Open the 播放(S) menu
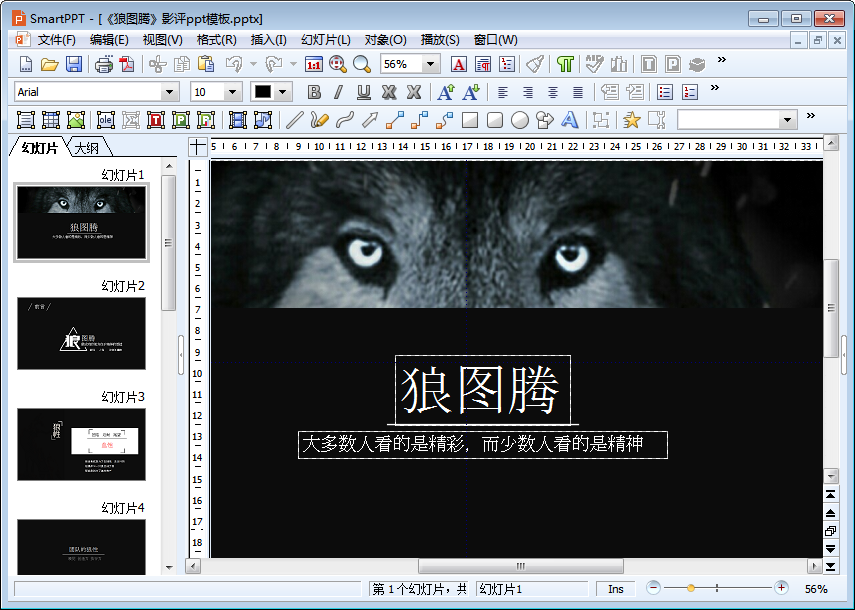Viewport: 855px width, 610px height. click(x=440, y=40)
